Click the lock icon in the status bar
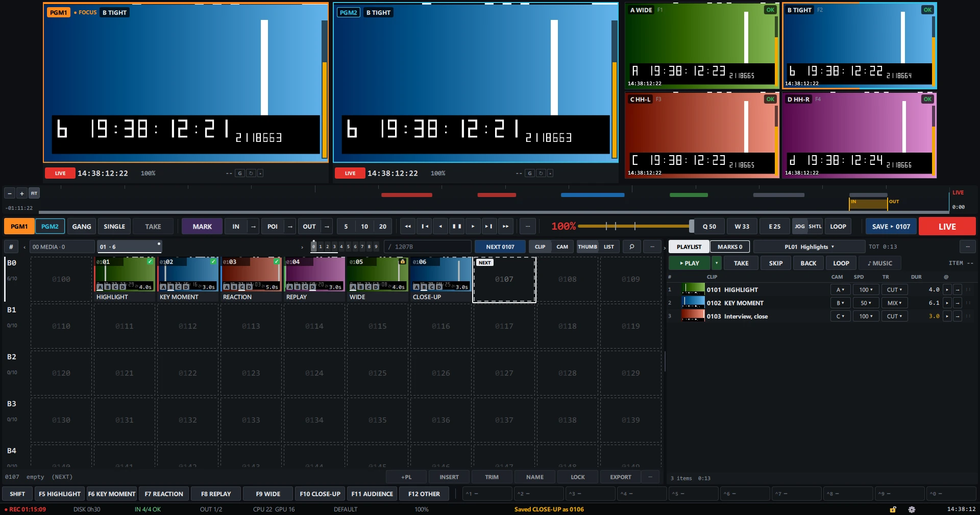The height and width of the screenshot is (515, 980). (893, 509)
